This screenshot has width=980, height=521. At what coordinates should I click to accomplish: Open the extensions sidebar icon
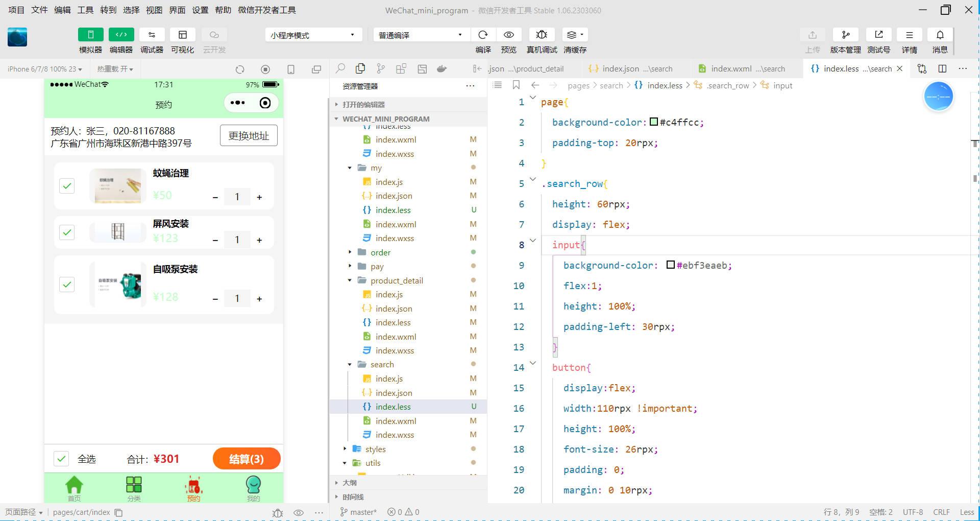tap(401, 68)
